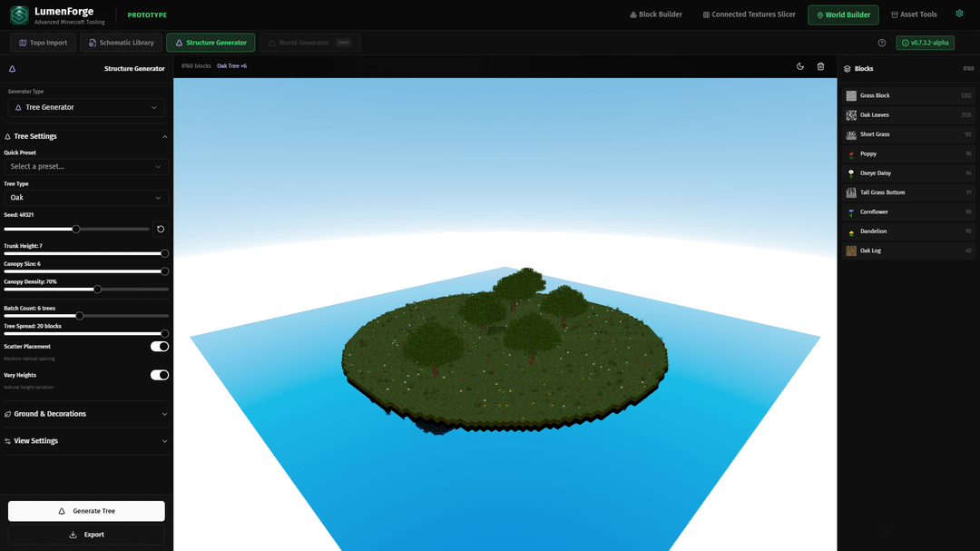This screenshot has height=551, width=980.
Task: Select the Oak Leaves block icon
Action: (x=851, y=115)
